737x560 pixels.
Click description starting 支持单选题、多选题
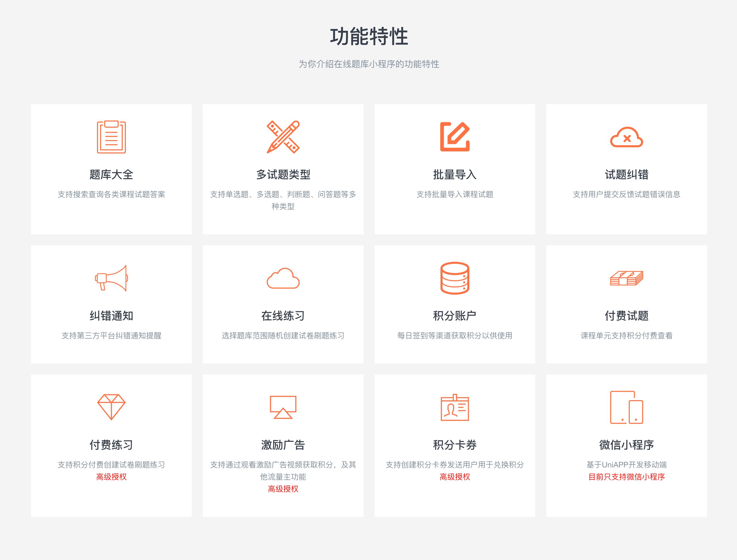coord(283,200)
